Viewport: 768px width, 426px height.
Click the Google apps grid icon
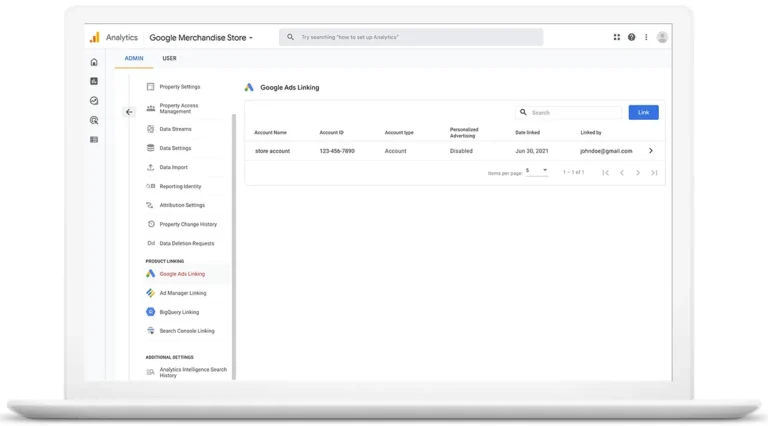pos(617,37)
